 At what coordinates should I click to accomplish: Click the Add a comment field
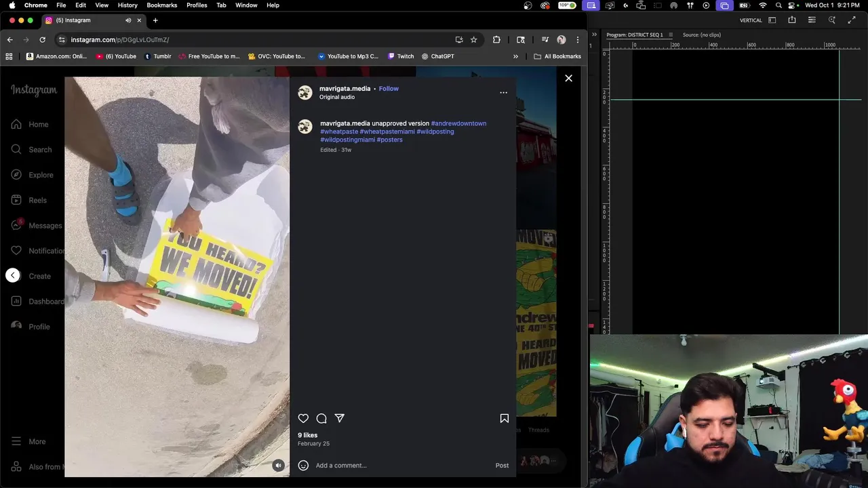click(x=401, y=465)
